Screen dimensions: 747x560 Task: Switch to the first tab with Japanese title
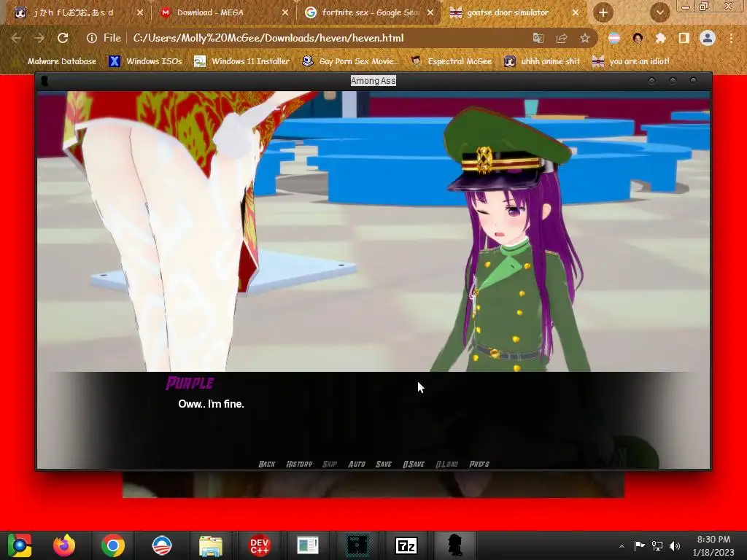point(79,13)
